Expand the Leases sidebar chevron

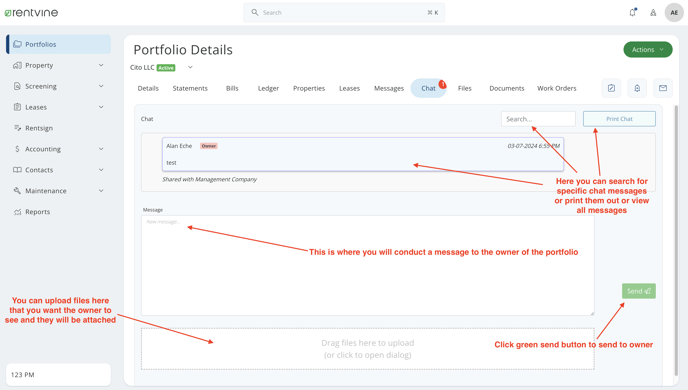tap(101, 107)
